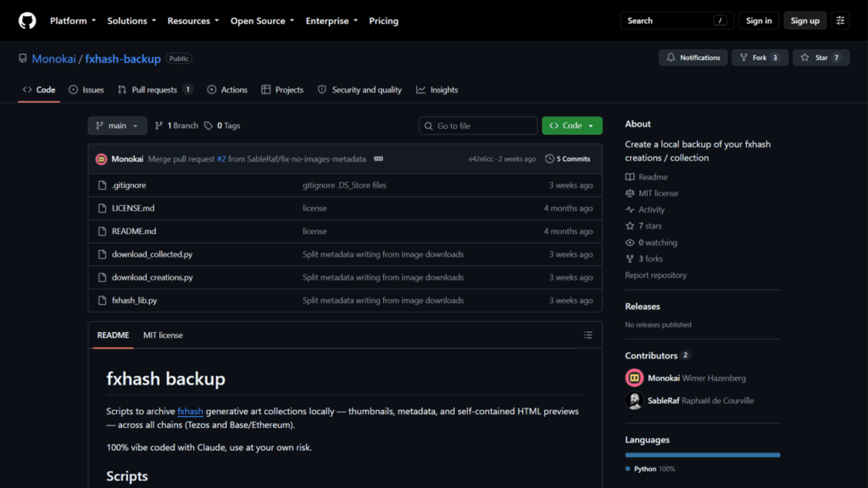Open the Monokai owner link
Screen dimensions: 868x488
coord(53,58)
